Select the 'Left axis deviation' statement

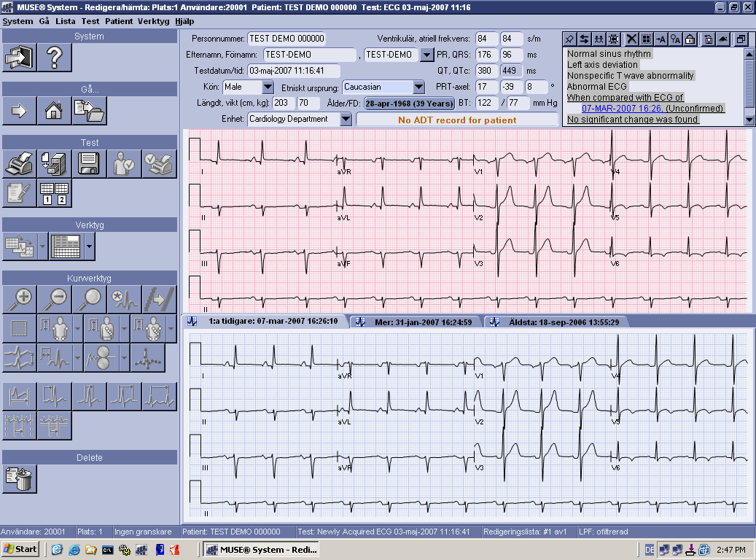coord(602,65)
